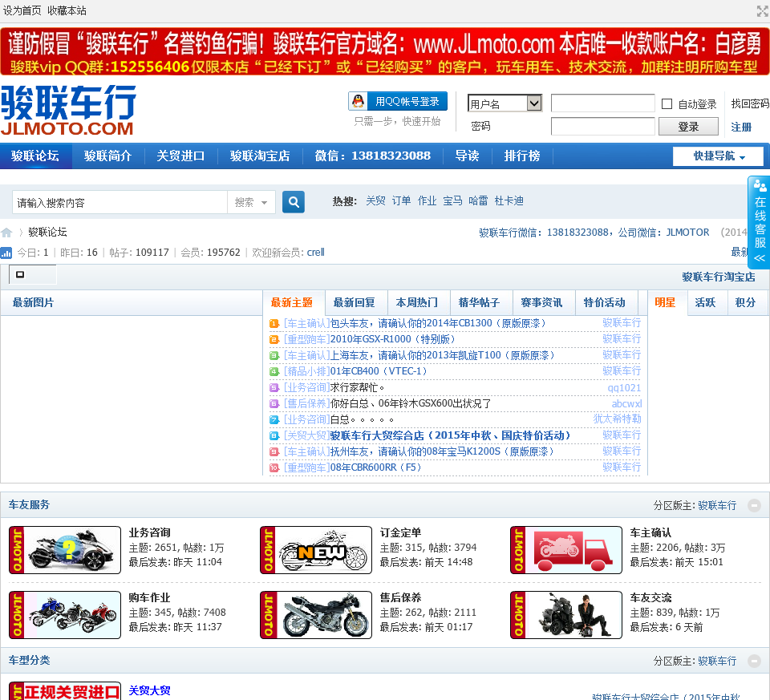Expand the 在线客服 side panel
This screenshot has width=770, height=700.
pyautogui.click(x=760, y=221)
